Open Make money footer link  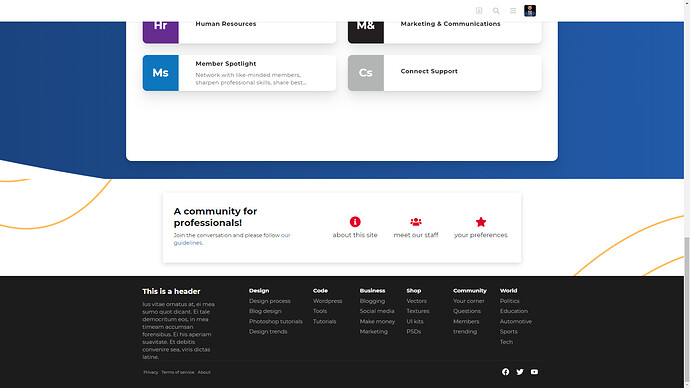377,322
